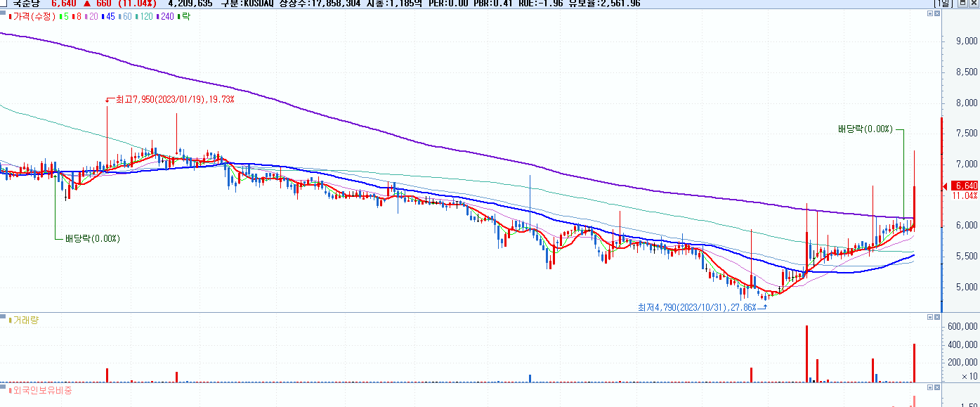The height and width of the screenshot is (407, 980).
Task: Select the 120-day moving average legend
Action: click(145, 15)
